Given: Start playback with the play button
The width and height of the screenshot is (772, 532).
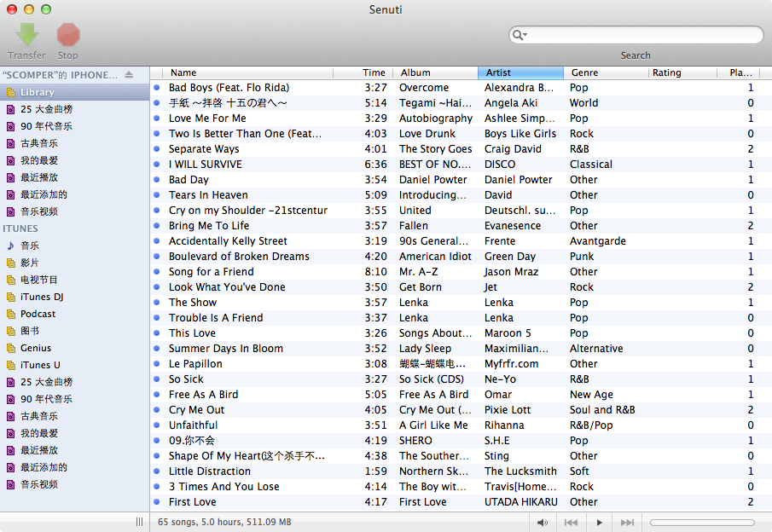Looking at the screenshot, I should (x=599, y=522).
